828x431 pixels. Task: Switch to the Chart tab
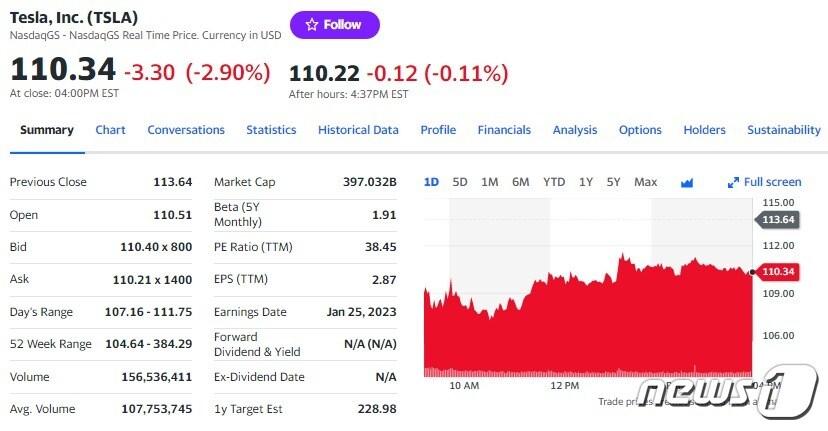point(110,130)
